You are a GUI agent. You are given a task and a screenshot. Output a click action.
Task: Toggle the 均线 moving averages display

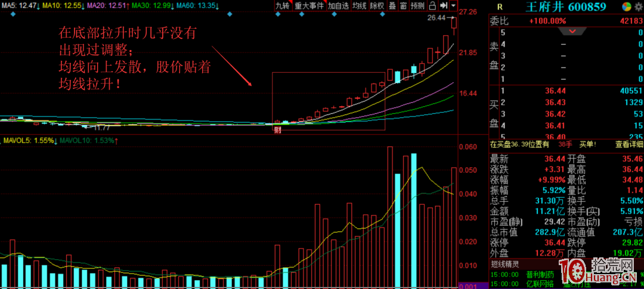click(x=360, y=5)
